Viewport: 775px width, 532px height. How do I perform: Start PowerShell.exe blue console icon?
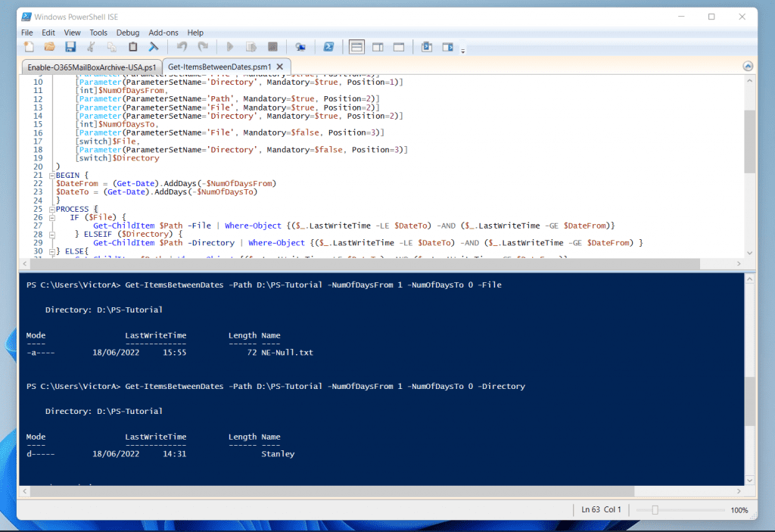click(x=328, y=47)
